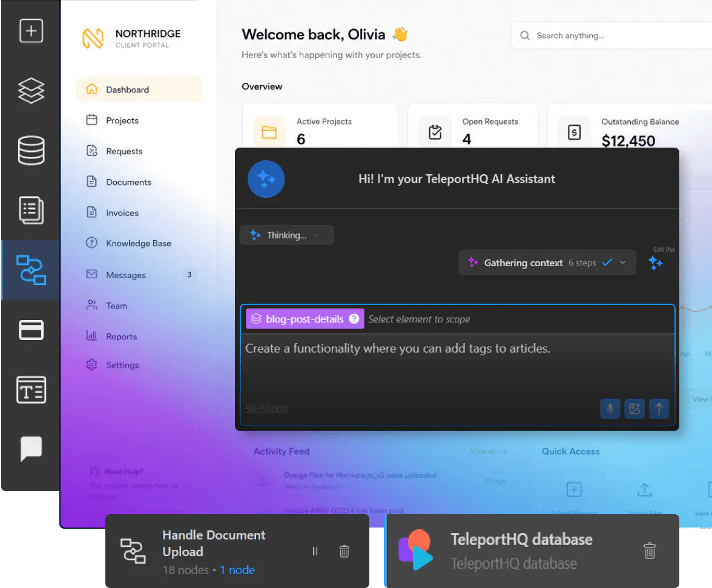Open the chat bubble icon
The width and height of the screenshot is (712, 588).
pyautogui.click(x=31, y=449)
